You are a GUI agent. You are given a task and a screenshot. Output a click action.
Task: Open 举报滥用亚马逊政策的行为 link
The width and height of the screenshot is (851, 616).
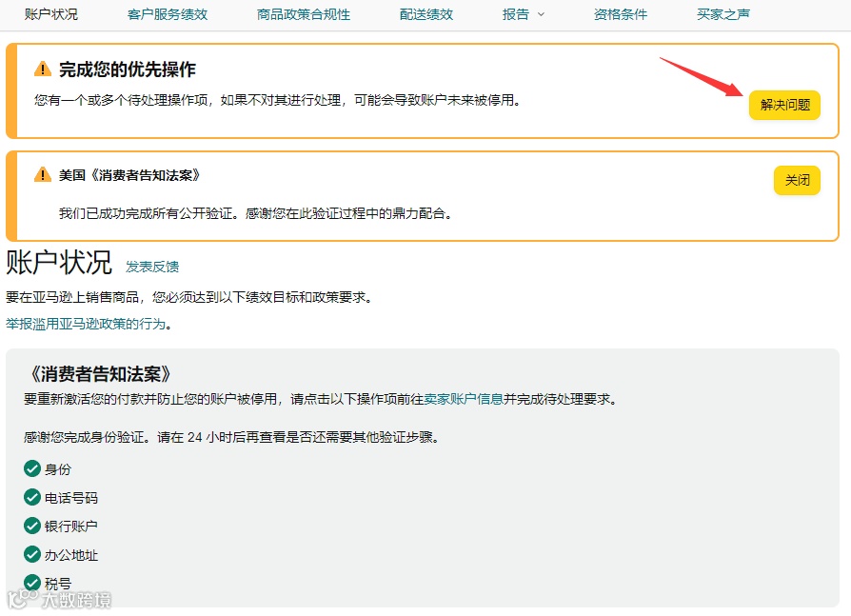[x=81, y=324]
